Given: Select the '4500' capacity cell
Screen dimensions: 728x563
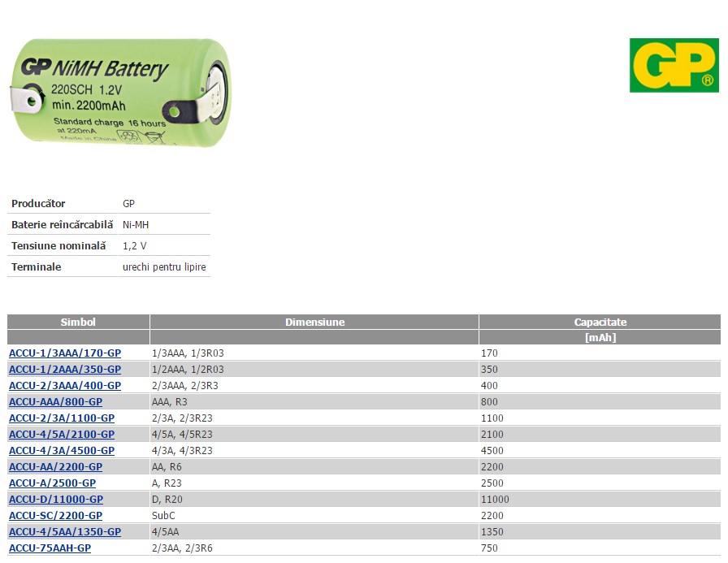Looking at the screenshot, I should click(x=600, y=451).
